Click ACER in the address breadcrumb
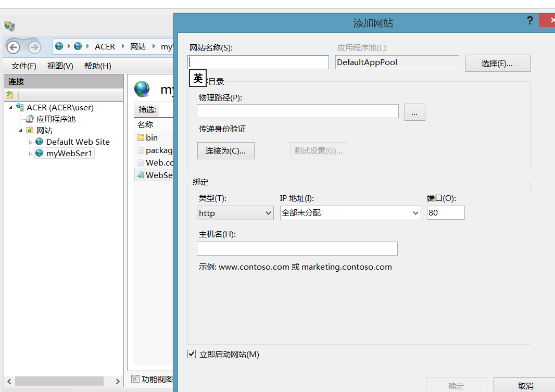 [105, 46]
